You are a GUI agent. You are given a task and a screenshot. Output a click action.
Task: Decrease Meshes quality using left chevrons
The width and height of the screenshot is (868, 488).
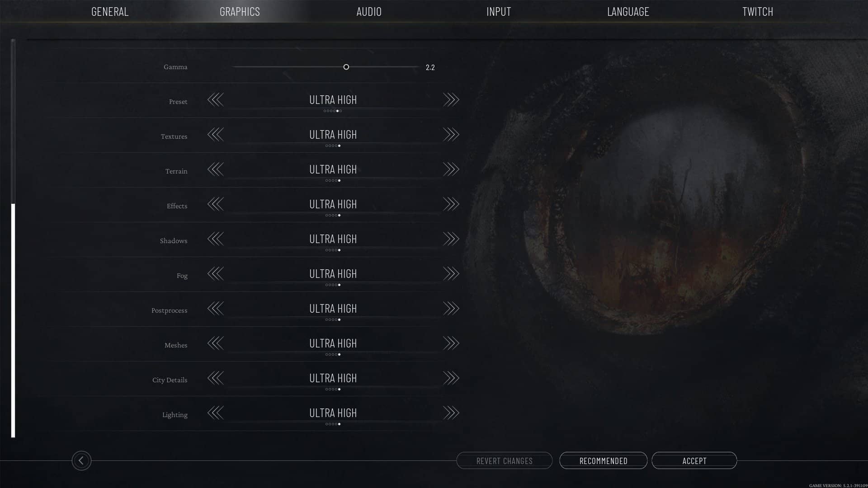pyautogui.click(x=216, y=343)
